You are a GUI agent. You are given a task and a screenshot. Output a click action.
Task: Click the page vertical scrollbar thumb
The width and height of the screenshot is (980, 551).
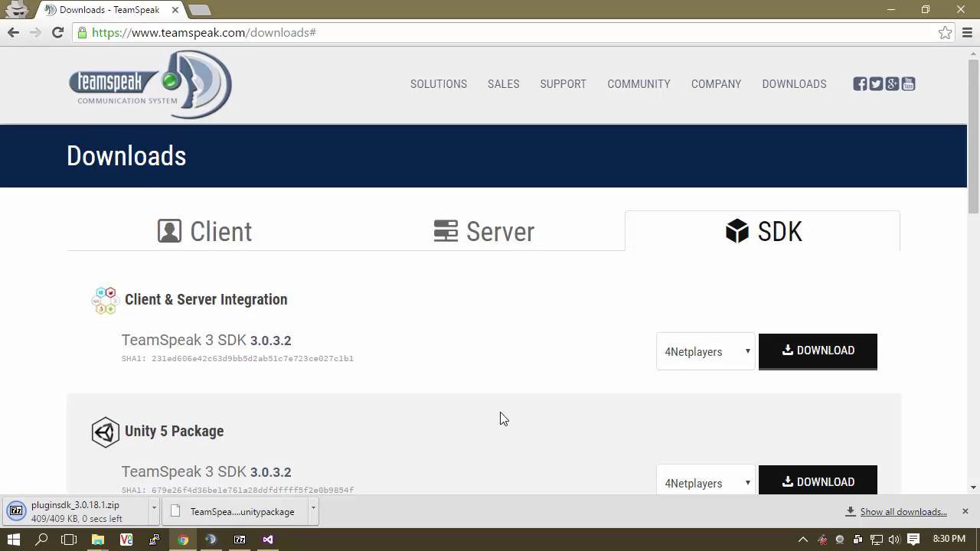[973, 135]
